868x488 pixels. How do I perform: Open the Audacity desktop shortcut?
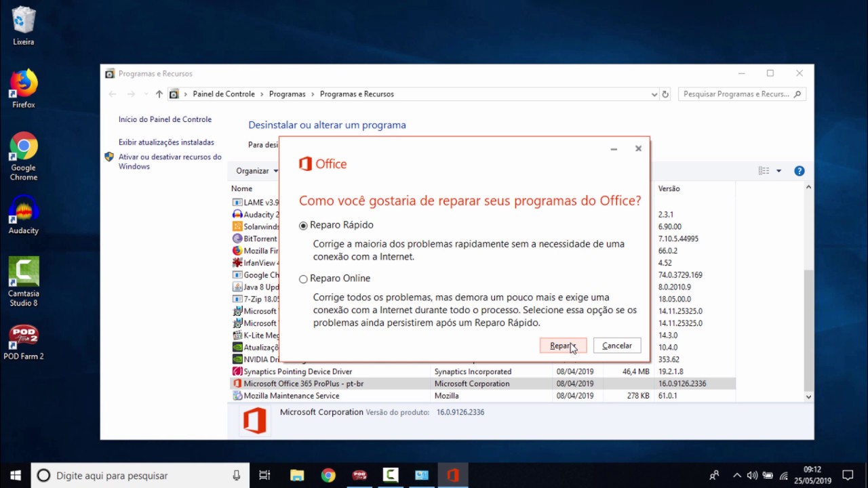(x=24, y=215)
